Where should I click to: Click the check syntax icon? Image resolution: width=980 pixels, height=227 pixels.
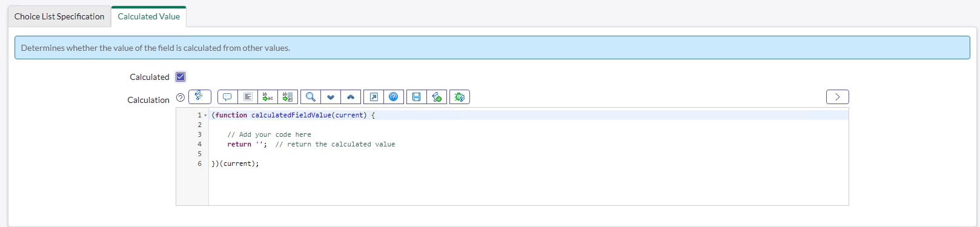coord(437,97)
